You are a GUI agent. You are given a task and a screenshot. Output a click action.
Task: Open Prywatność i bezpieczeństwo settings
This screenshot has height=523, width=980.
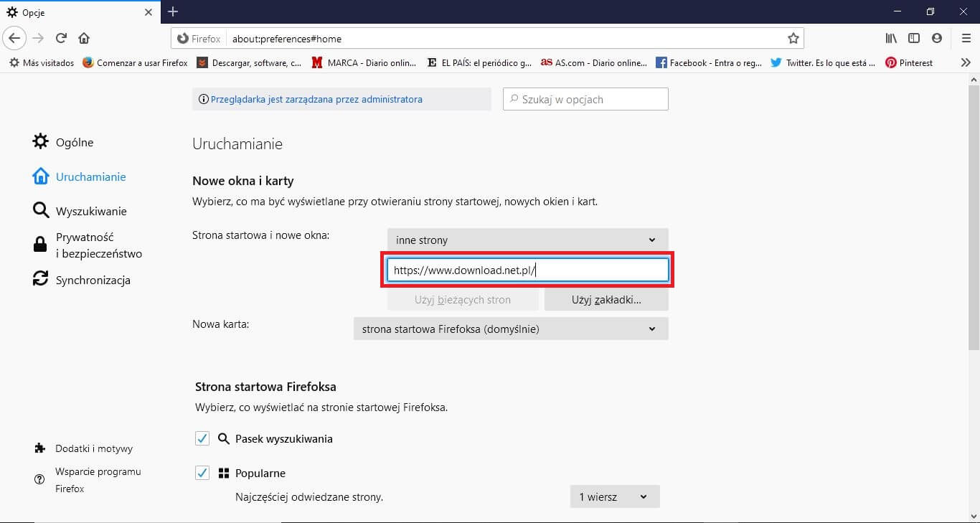pos(87,245)
